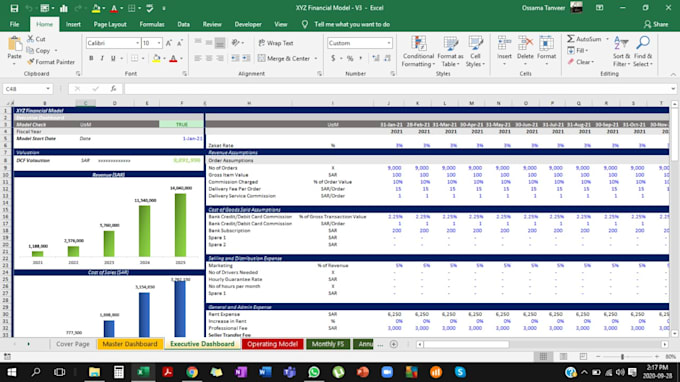This screenshot has width=680, height=382.
Task: Apply the red font color button
Action: [x=173, y=58]
